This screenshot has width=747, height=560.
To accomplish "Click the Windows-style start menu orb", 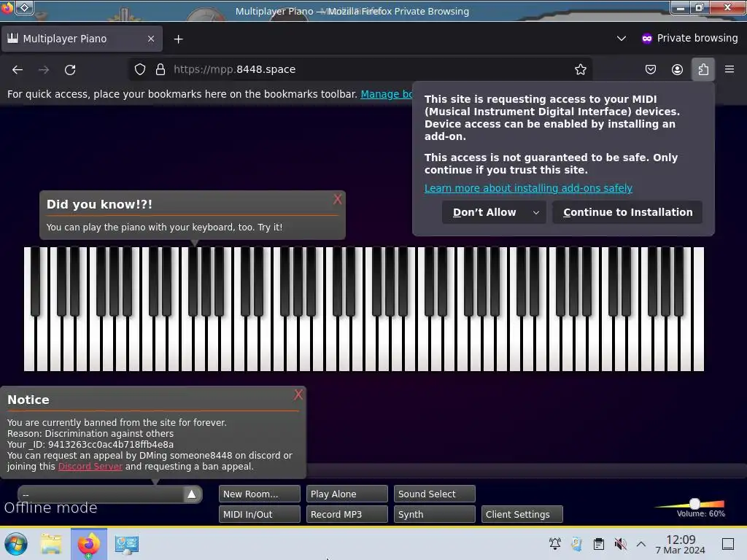I will [x=16, y=544].
